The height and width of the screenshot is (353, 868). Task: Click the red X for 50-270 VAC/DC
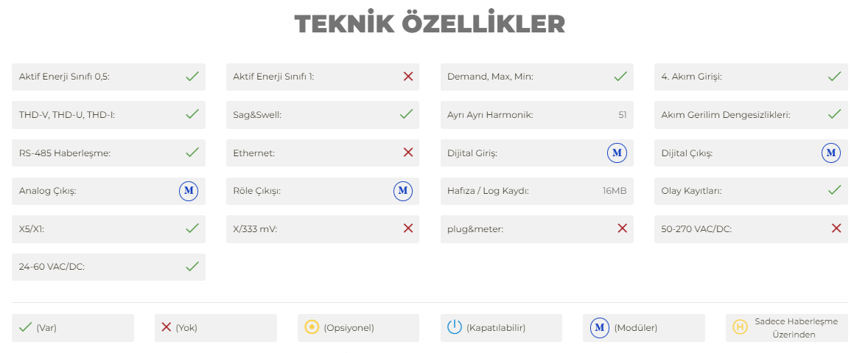coord(836,228)
